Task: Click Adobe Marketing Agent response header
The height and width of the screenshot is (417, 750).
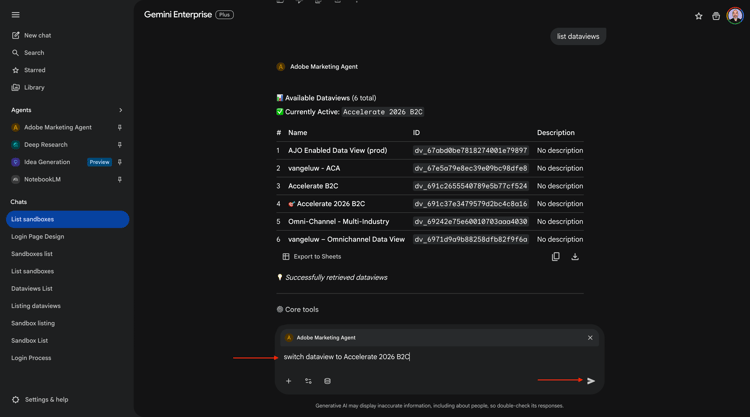Action: click(317, 67)
